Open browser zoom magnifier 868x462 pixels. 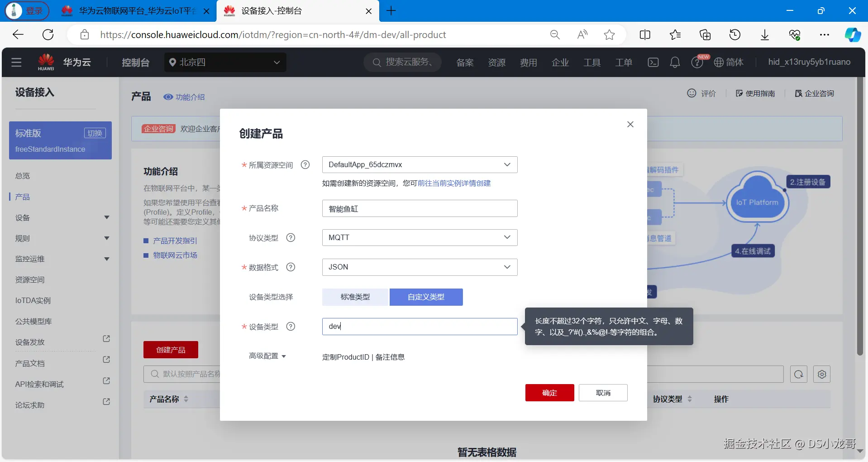555,34
